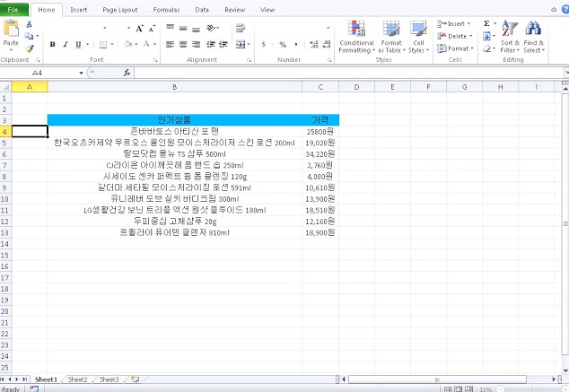Click the AutoSum sigma icon
This screenshot has height=392, width=569.
pyautogui.click(x=487, y=23)
